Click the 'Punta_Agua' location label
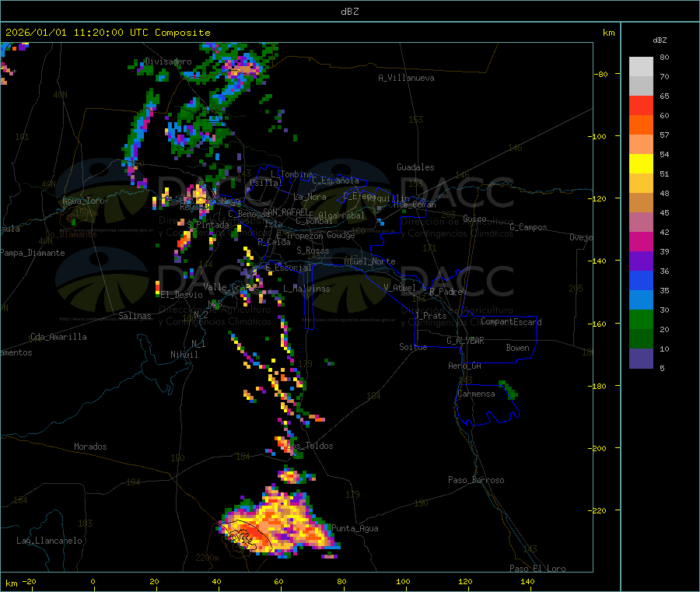The width and height of the screenshot is (700, 592). click(x=355, y=528)
